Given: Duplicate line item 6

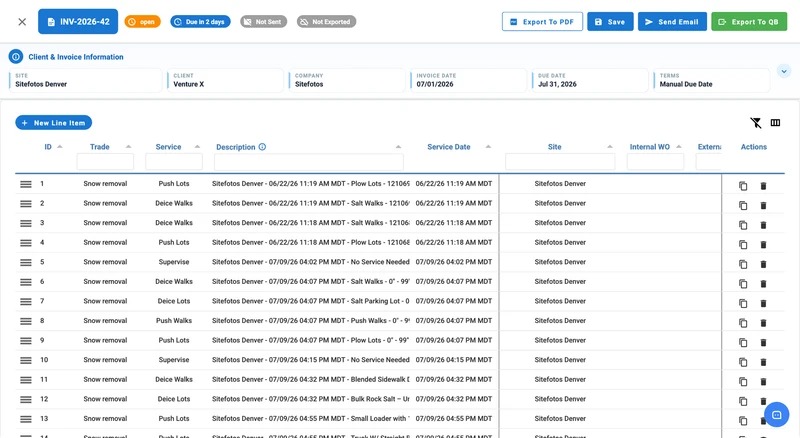Looking at the screenshot, I should point(743,284).
